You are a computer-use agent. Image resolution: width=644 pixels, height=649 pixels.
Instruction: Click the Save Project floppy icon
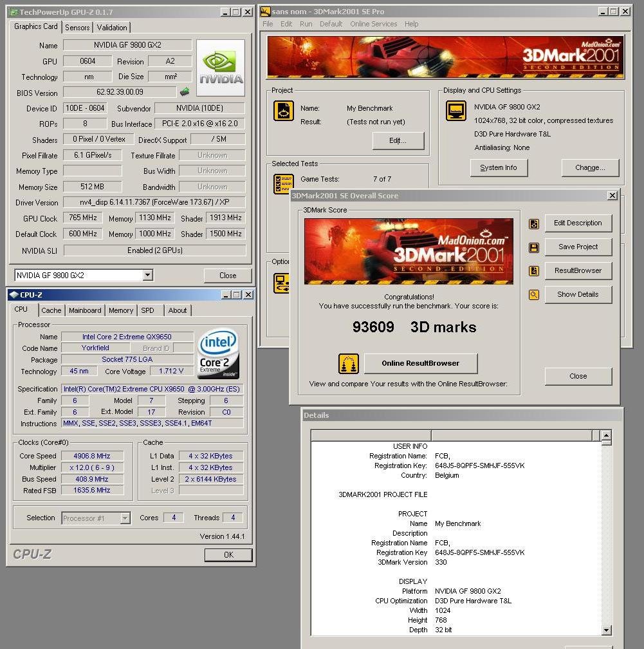[x=534, y=247]
